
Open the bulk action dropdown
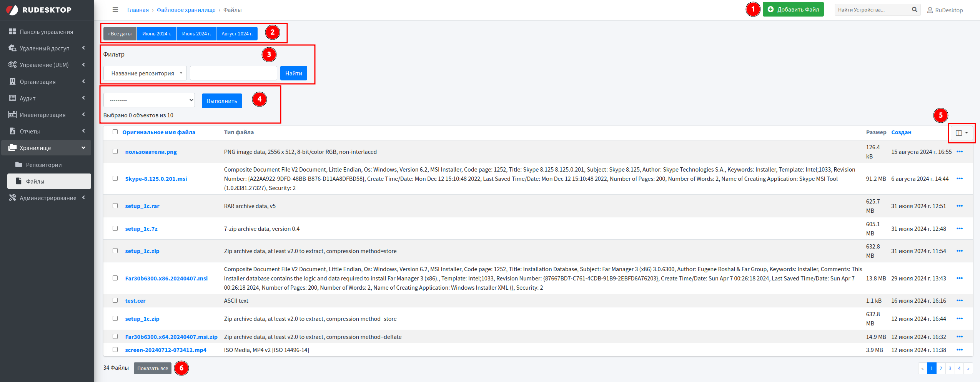(x=149, y=100)
